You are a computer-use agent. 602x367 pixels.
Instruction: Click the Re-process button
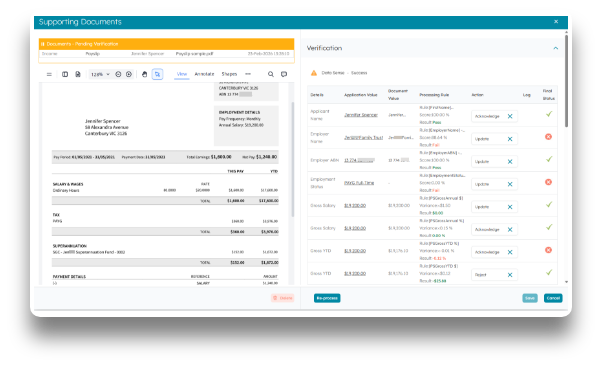pos(327,298)
